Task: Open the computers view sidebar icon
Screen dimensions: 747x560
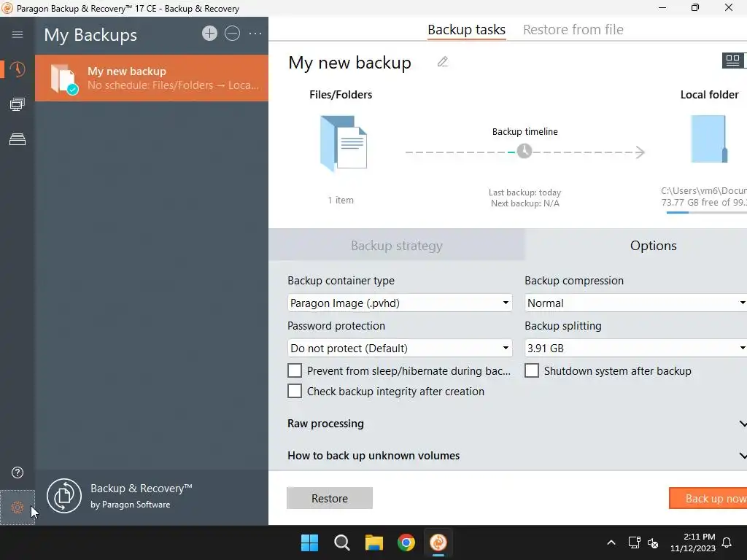Action: [18, 104]
